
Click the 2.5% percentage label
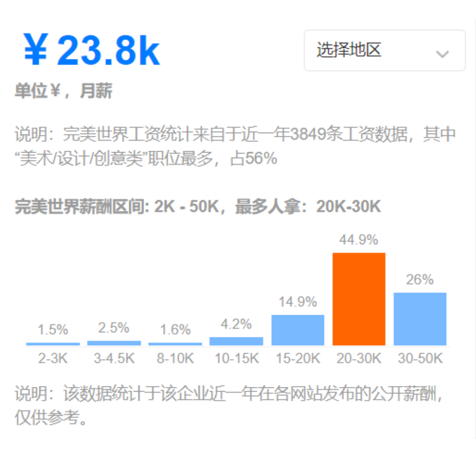click(114, 328)
